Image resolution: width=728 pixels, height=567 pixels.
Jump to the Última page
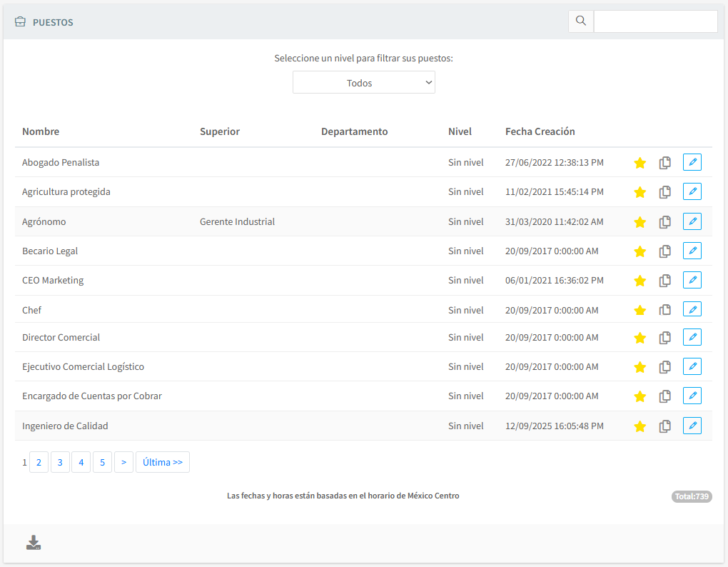pyautogui.click(x=162, y=463)
